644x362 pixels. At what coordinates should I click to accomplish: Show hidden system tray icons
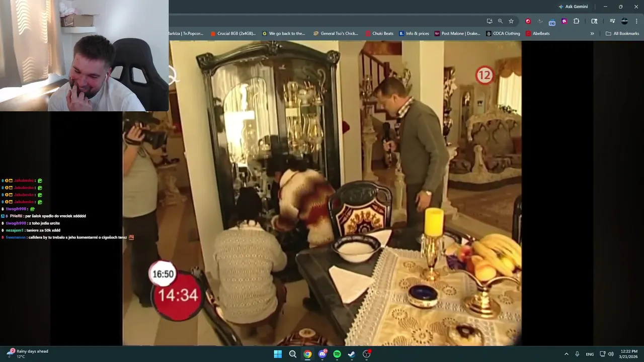566,354
